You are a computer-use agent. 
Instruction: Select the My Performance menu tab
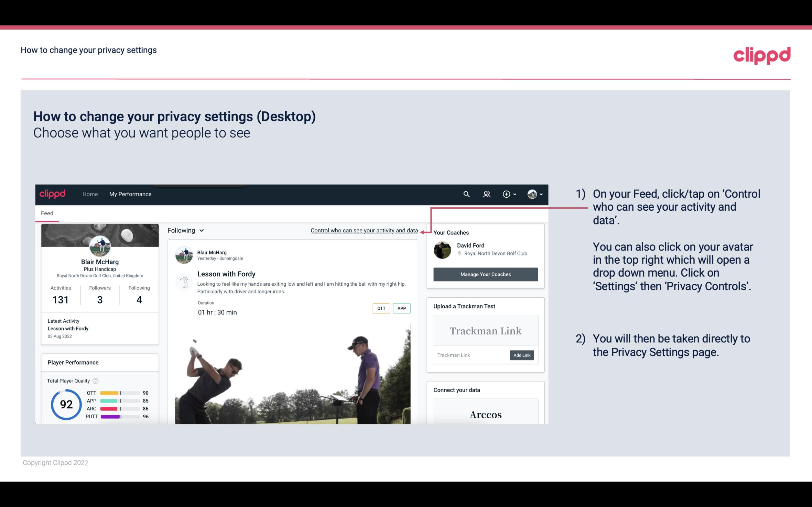point(130,194)
